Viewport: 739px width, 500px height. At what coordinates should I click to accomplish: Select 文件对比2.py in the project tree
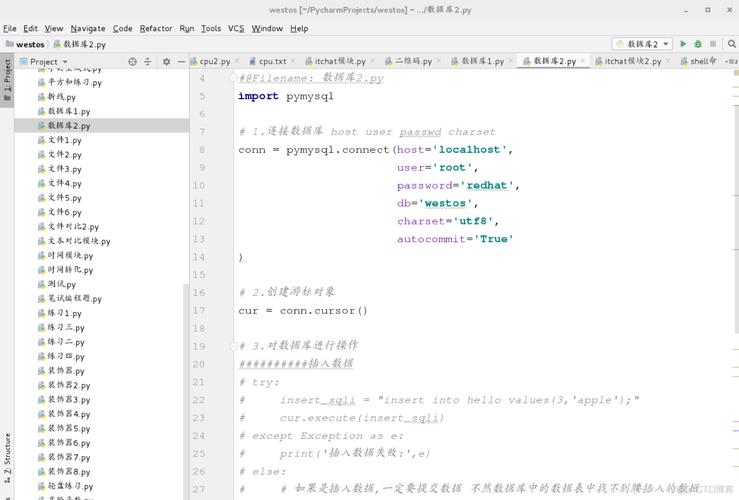[x=101, y=227]
